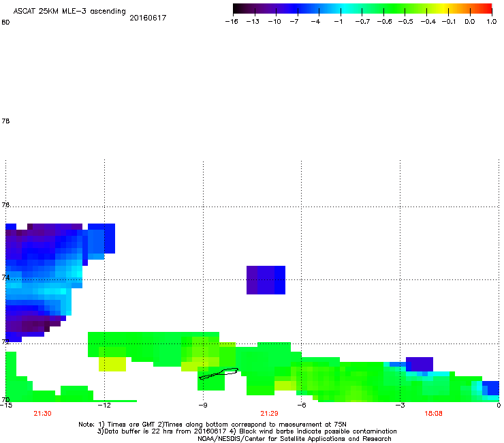The height and width of the screenshot is (443, 504).
Task: Click the latitude label '80' at top left
Action: 5,22
